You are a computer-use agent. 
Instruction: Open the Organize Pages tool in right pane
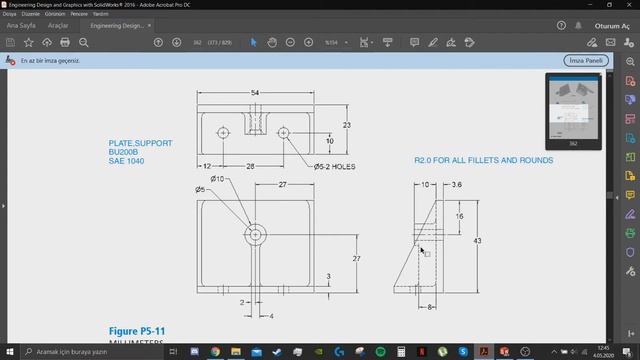point(630,119)
